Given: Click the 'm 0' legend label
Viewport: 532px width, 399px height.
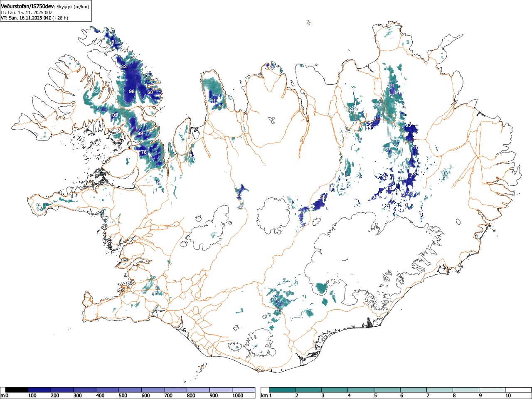Looking at the screenshot, I should coord(5,396).
